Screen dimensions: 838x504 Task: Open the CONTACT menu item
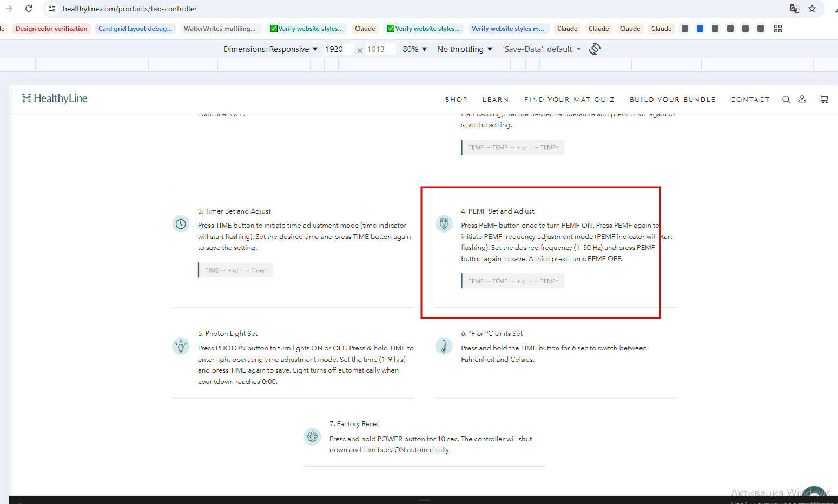click(x=750, y=100)
